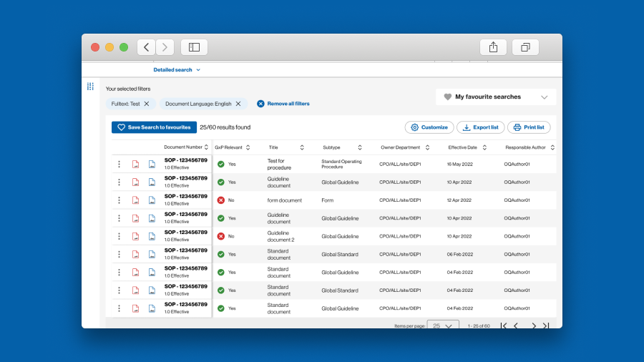Open row menu for Guideline document 2
Image resolution: width=644 pixels, height=362 pixels.
119,236
